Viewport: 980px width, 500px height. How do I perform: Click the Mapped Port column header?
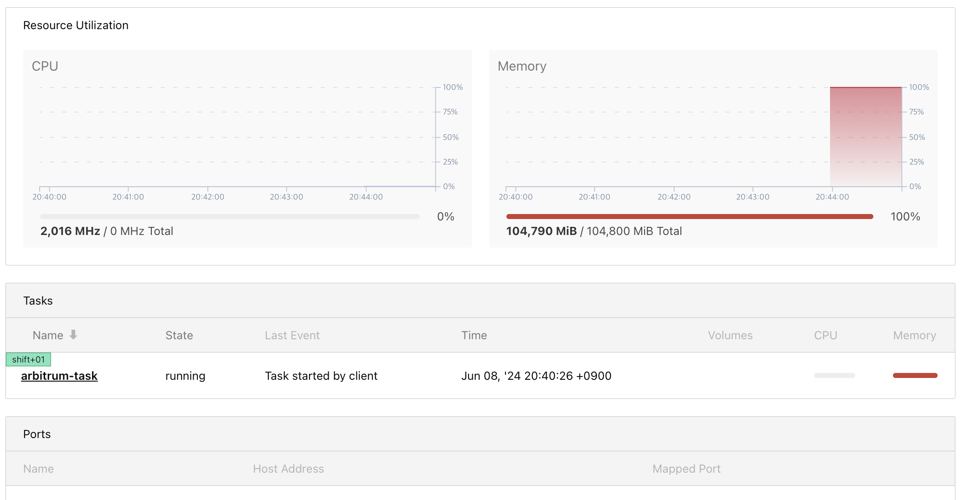point(686,469)
